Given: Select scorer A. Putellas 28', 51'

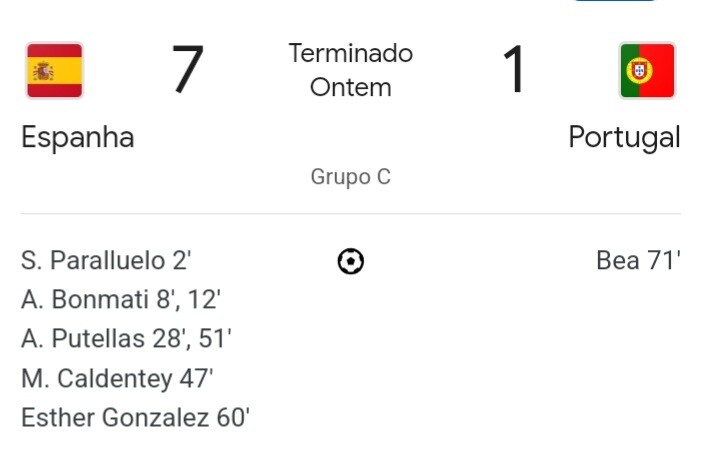Looking at the screenshot, I should pos(127,339).
